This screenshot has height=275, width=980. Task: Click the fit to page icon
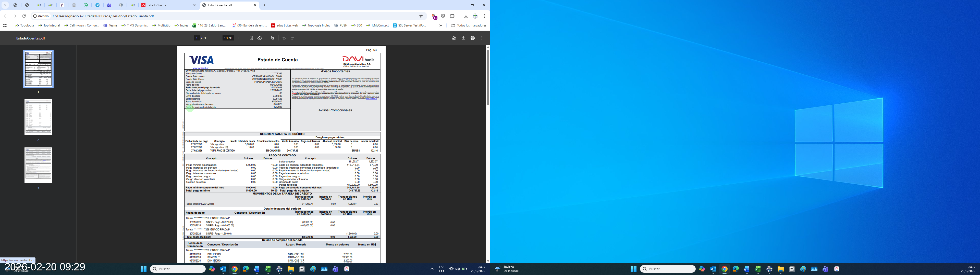pos(251,38)
